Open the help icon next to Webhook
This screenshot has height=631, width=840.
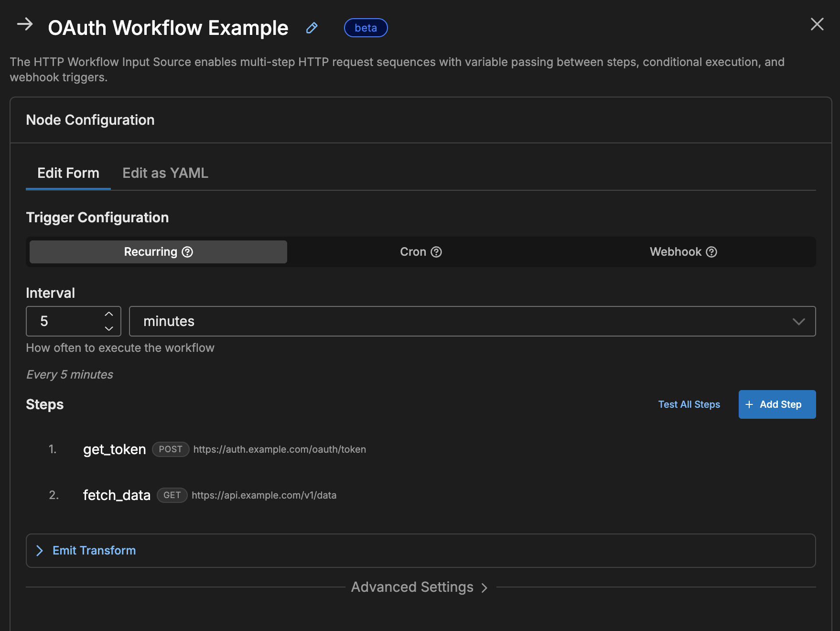click(711, 251)
